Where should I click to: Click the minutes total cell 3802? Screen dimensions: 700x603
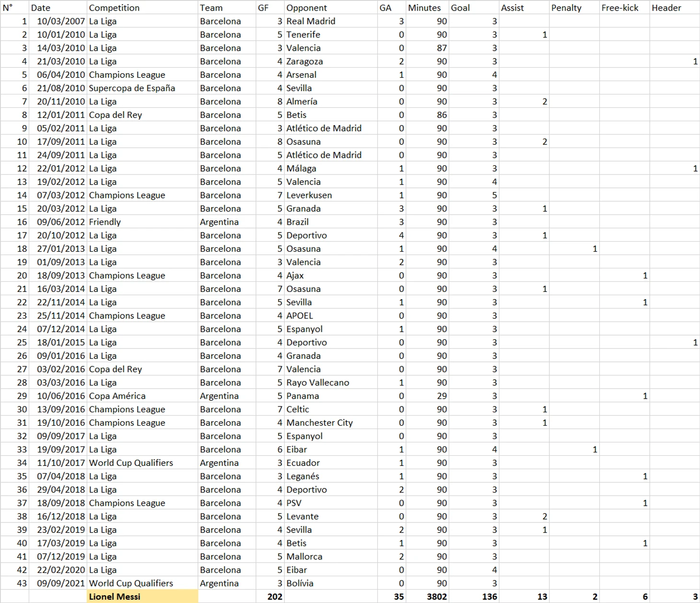[x=427, y=597]
